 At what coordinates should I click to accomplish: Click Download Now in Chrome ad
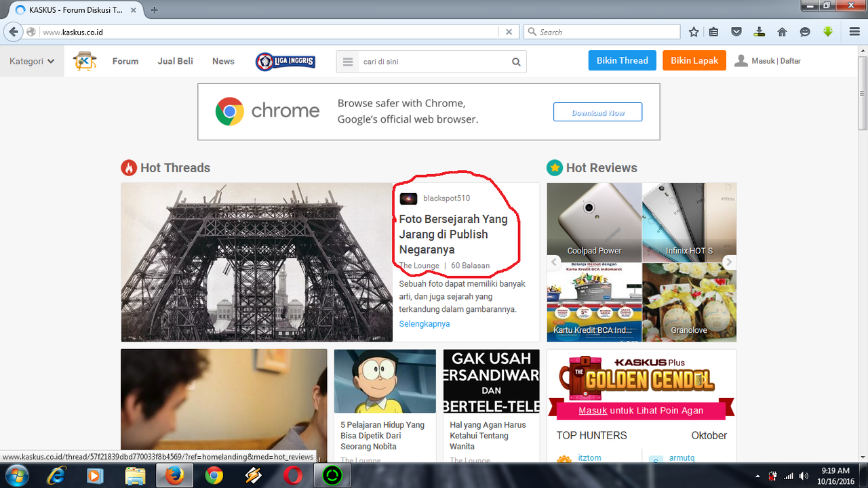(597, 113)
